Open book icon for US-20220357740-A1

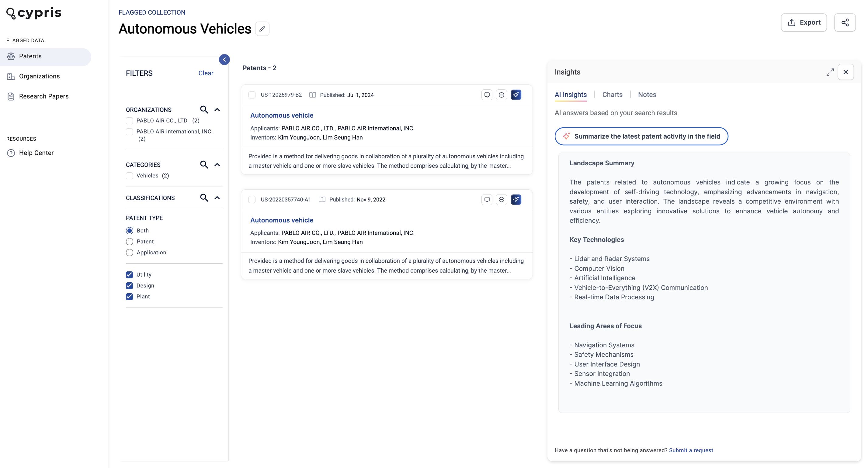[322, 200]
